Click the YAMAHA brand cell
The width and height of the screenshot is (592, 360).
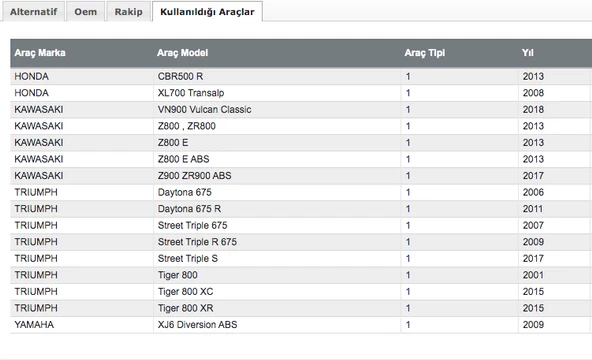pyautogui.click(x=82, y=325)
